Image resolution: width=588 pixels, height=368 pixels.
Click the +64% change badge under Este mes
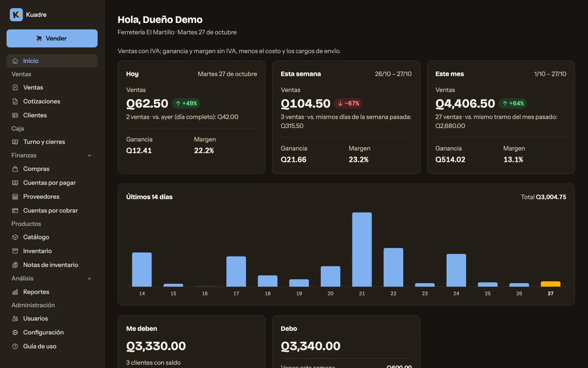(513, 104)
